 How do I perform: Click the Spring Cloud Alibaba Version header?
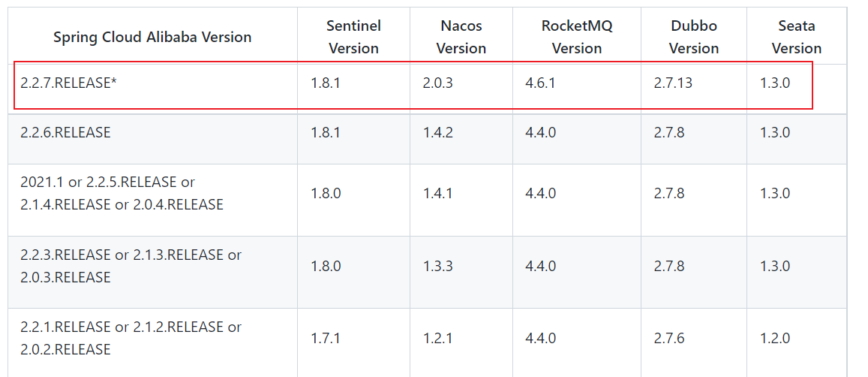[152, 37]
